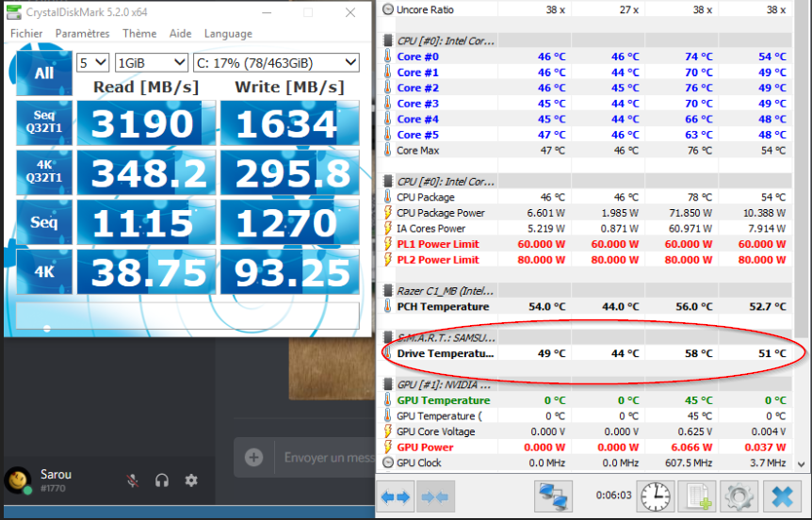Click the HWiNFO vertical scrollbar thumb

click(x=801, y=169)
